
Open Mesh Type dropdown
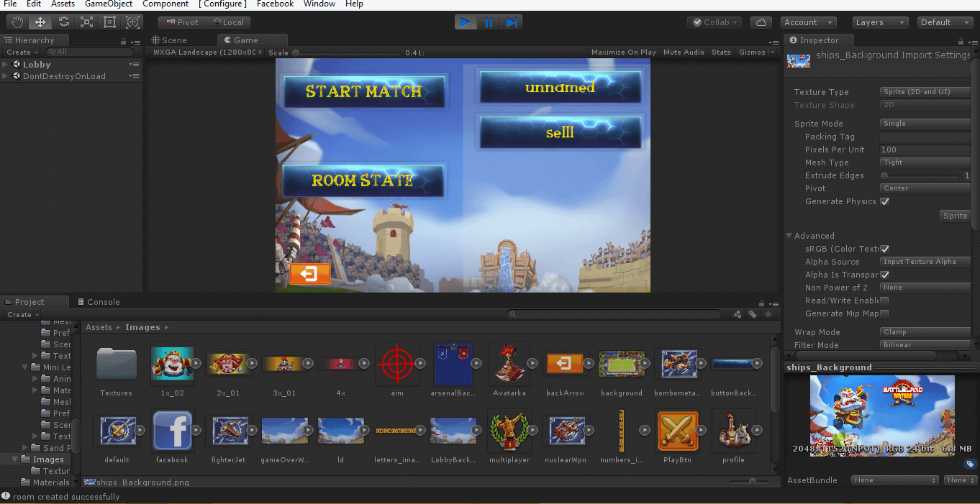tap(925, 162)
